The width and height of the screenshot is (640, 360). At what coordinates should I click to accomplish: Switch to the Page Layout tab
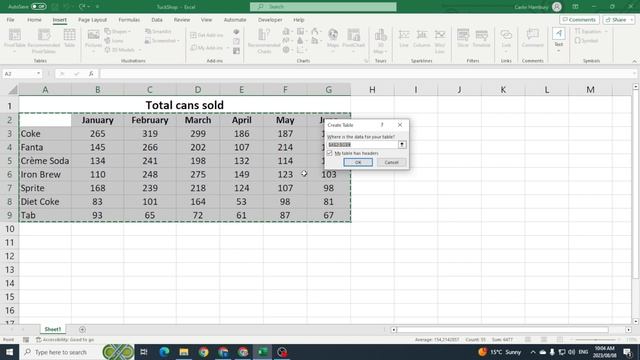92,20
